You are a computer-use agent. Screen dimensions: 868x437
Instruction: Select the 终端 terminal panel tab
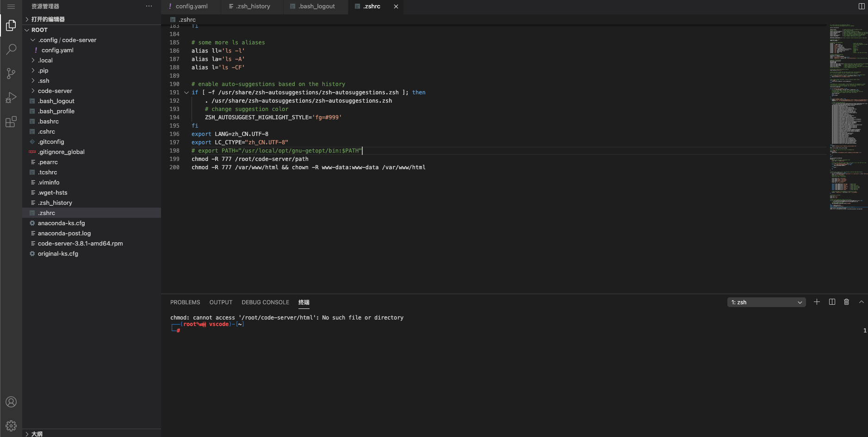tap(304, 302)
